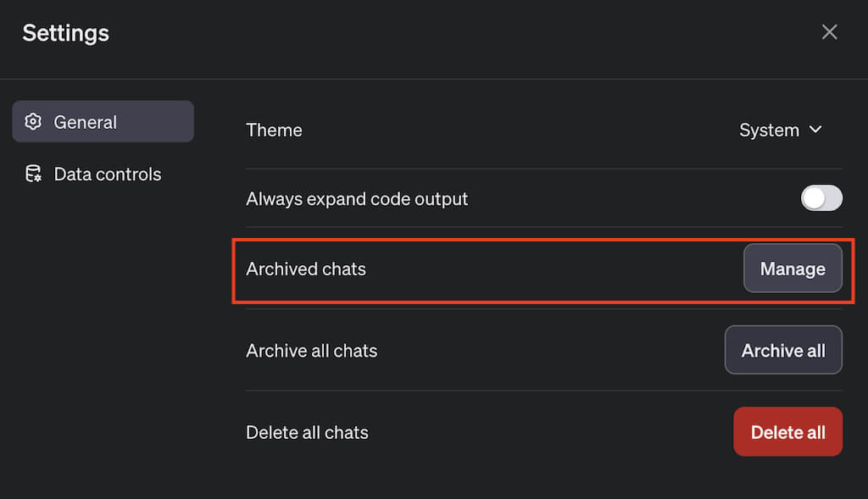Viewport: 868px width, 499px height.
Task: Click the Data controls database icon
Action: [33, 175]
